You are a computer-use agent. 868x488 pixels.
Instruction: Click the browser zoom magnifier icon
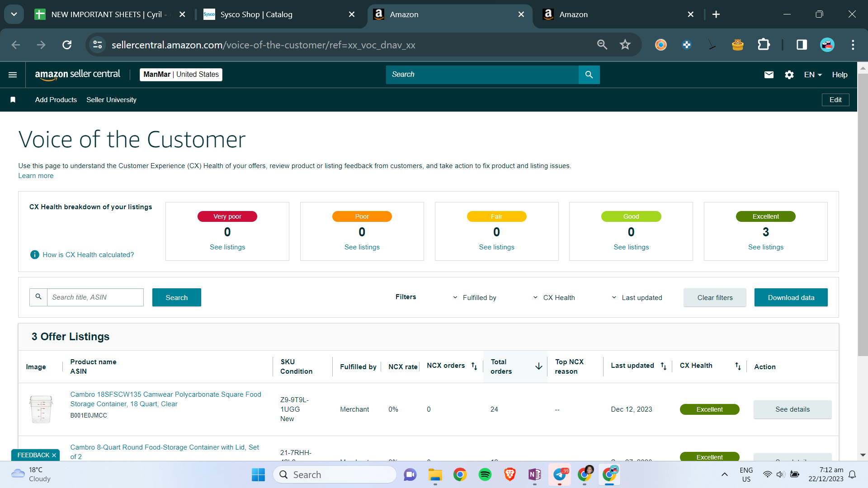coord(602,45)
